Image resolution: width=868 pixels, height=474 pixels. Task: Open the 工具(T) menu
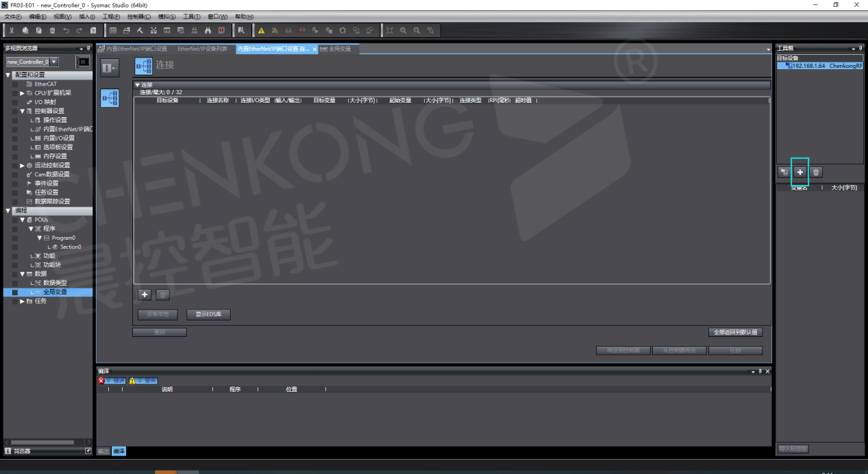pyautogui.click(x=192, y=16)
